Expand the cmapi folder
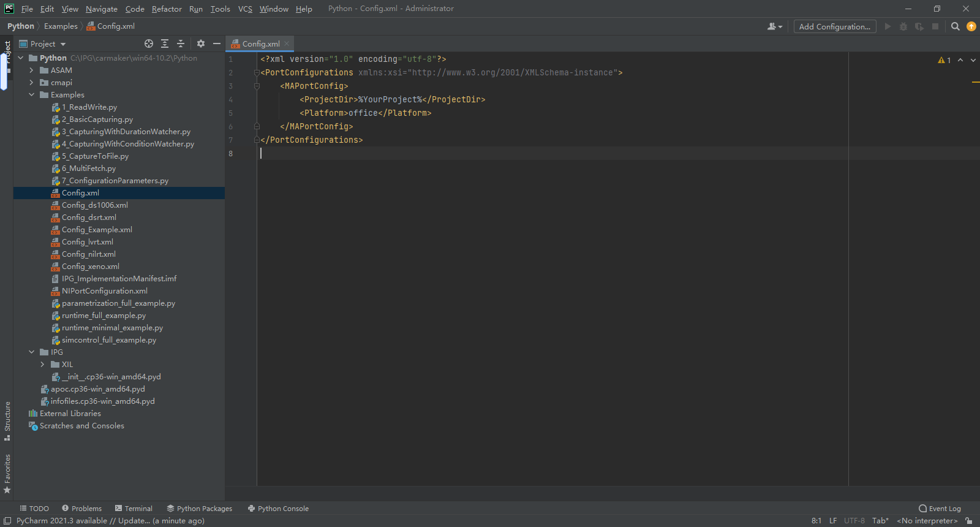This screenshot has height=527, width=980. pos(31,83)
